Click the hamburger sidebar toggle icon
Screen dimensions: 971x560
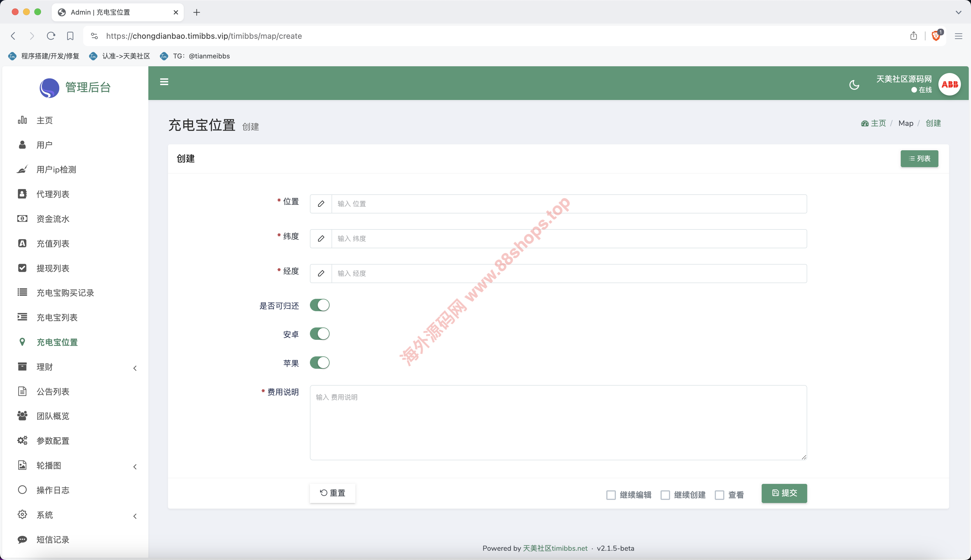click(x=164, y=82)
